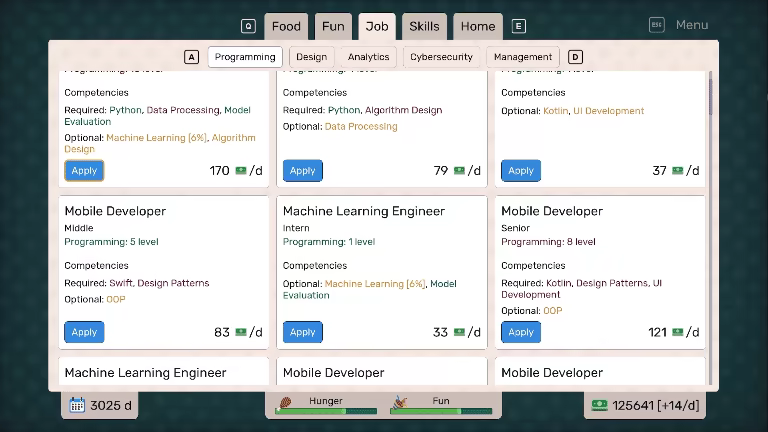Apply to the 79 per day job

click(x=303, y=170)
